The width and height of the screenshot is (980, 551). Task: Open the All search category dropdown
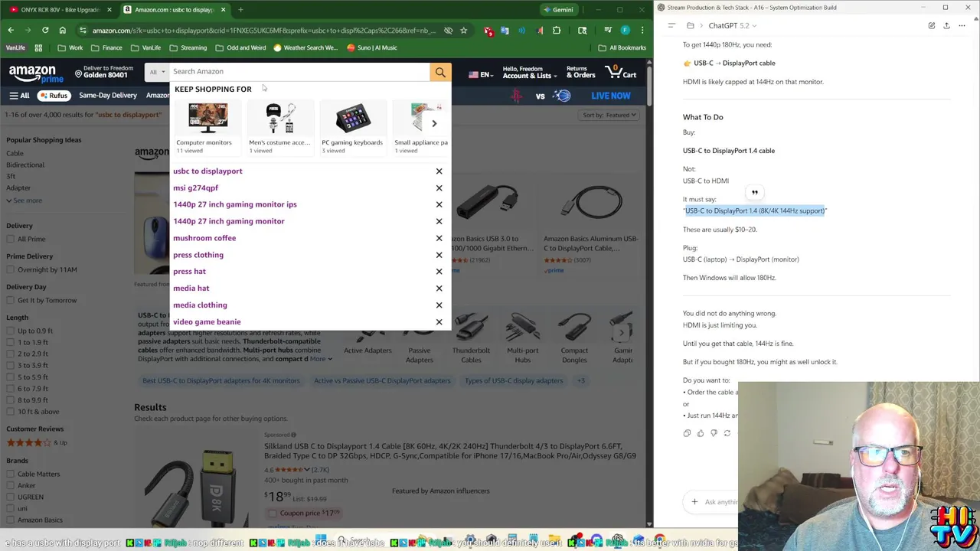pyautogui.click(x=157, y=72)
